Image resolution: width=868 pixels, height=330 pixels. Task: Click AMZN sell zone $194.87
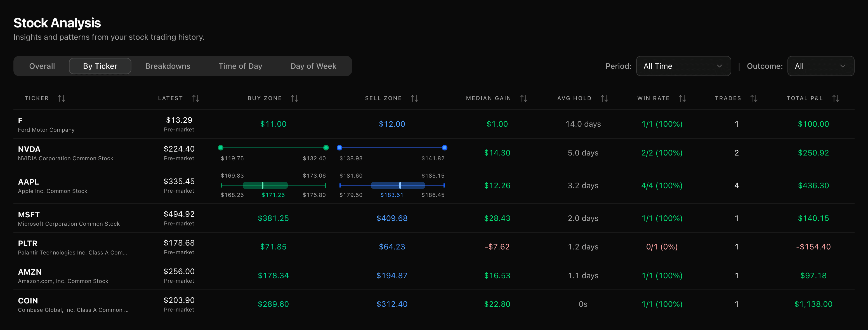coord(392,276)
